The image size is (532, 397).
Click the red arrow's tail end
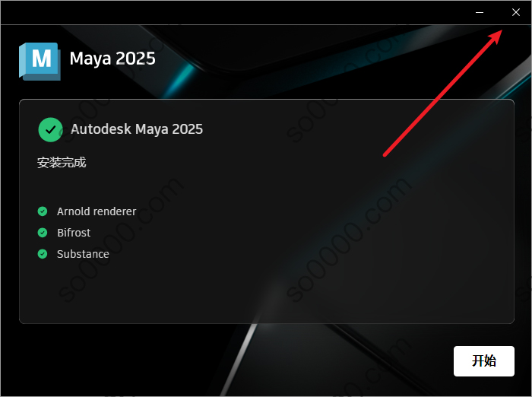coord(385,155)
